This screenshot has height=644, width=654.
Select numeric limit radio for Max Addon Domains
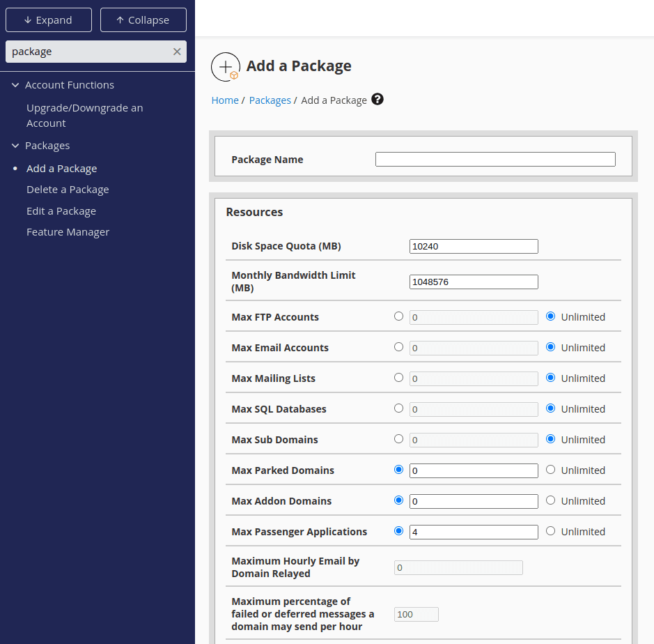coord(399,500)
